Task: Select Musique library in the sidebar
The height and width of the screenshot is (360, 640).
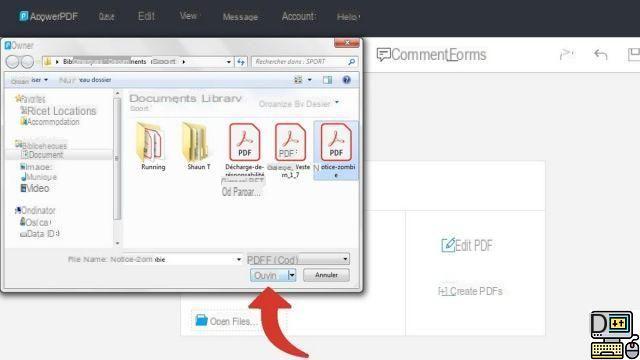Action: pyautogui.click(x=38, y=177)
